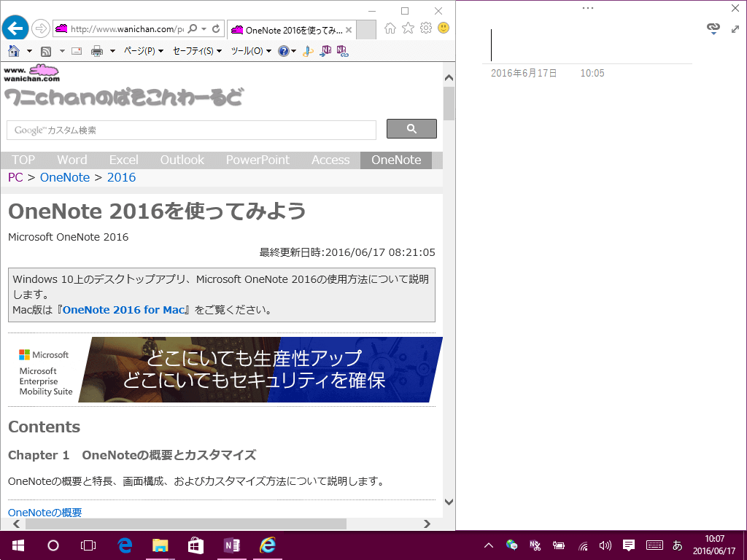Toggle the Japanese IME あ indicator
The width and height of the screenshot is (747, 560).
[677, 545]
